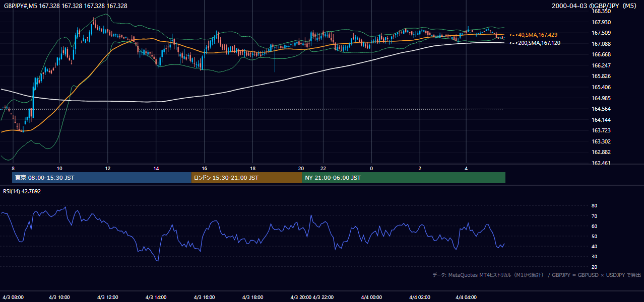The height and width of the screenshot is (302, 644).
Task: Click price axis value 163.723
Action: point(601,130)
